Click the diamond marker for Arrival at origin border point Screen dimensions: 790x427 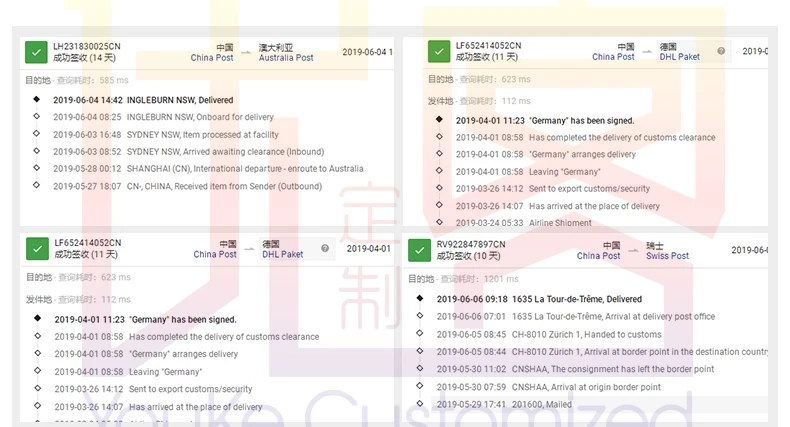tap(420, 386)
